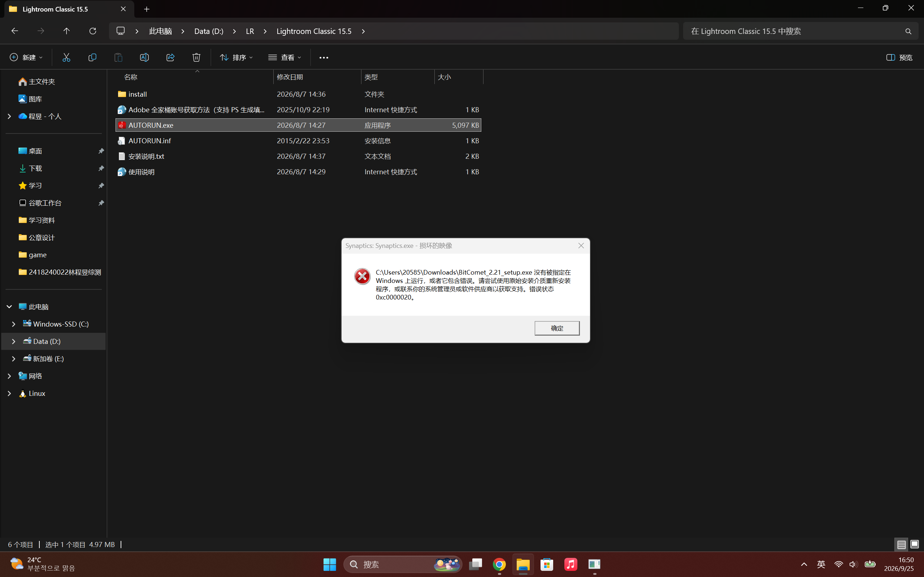The image size is (924, 577).
Task: Select the AUTORUN.inf file
Action: (x=298, y=141)
